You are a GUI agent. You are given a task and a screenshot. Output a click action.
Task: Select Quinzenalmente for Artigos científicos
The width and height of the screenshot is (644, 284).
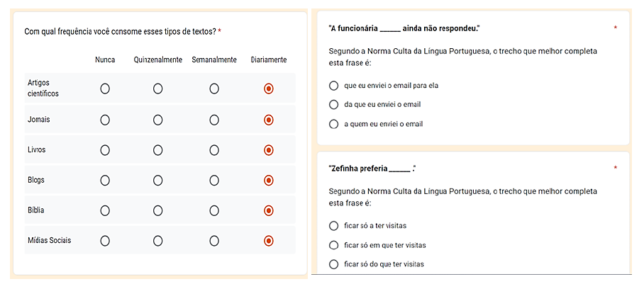coord(157,89)
